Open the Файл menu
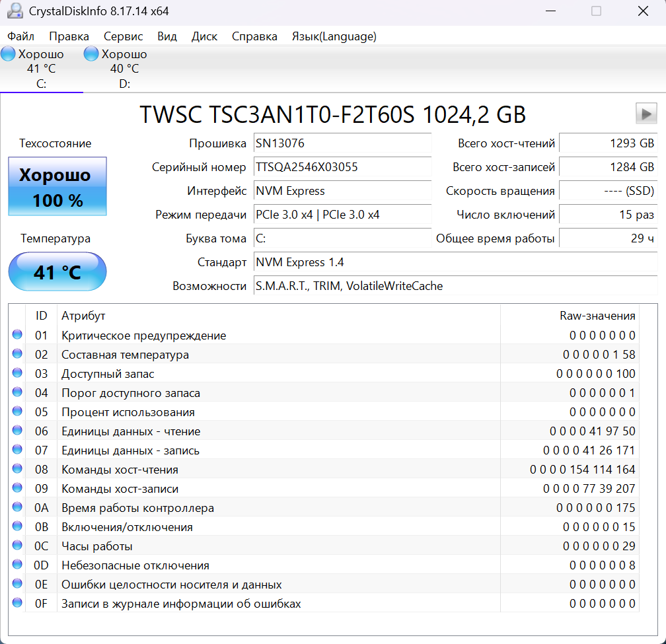The width and height of the screenshot is (666, 644). pyautogui.click(x=21, y=36)
